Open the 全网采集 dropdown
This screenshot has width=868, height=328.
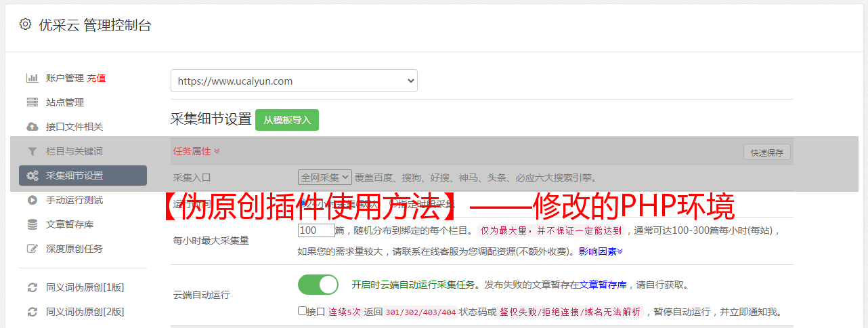[x=325, y=177]
